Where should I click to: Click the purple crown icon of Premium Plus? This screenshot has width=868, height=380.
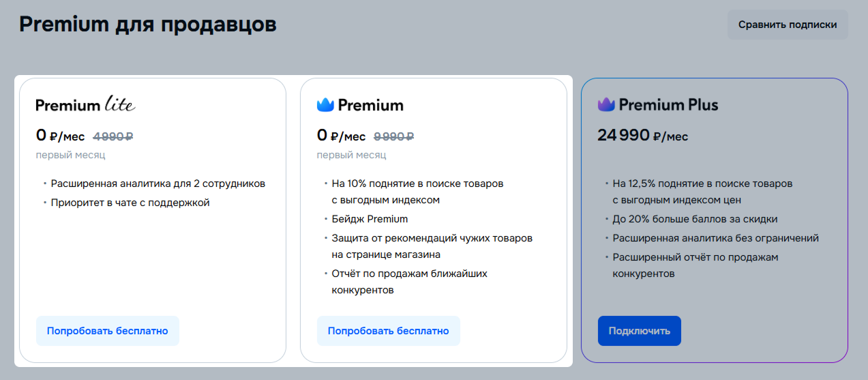(x=606, y=105)
